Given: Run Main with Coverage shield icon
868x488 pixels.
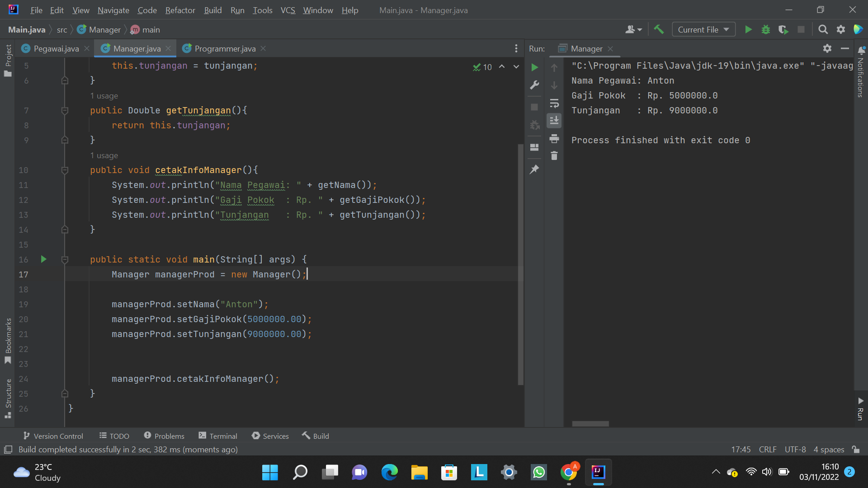Looking at the screenshot, I should (x=783, y=29).
